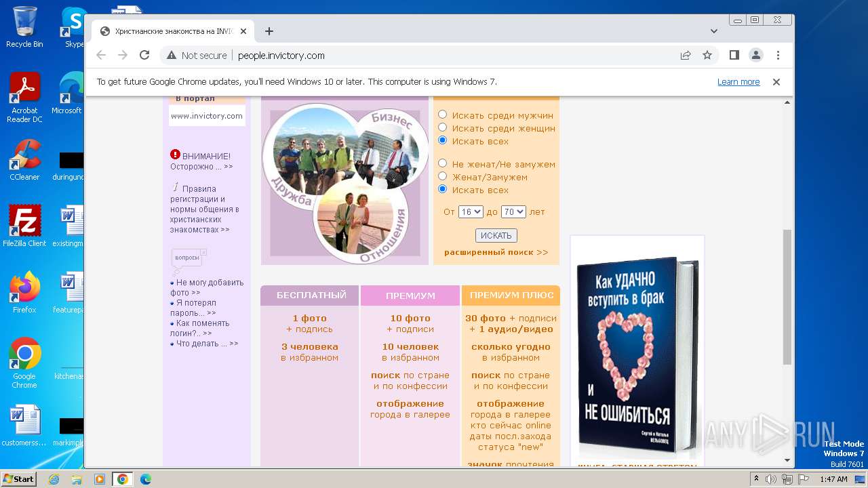
Task: Close the Христианские знакомства tab
Action: [x=243, y=31]
